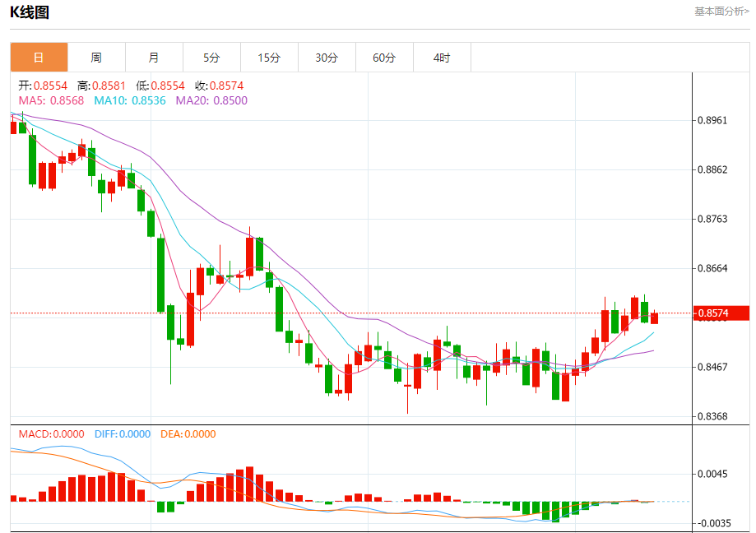Open the 5分 chart tab

pos(211,58)
